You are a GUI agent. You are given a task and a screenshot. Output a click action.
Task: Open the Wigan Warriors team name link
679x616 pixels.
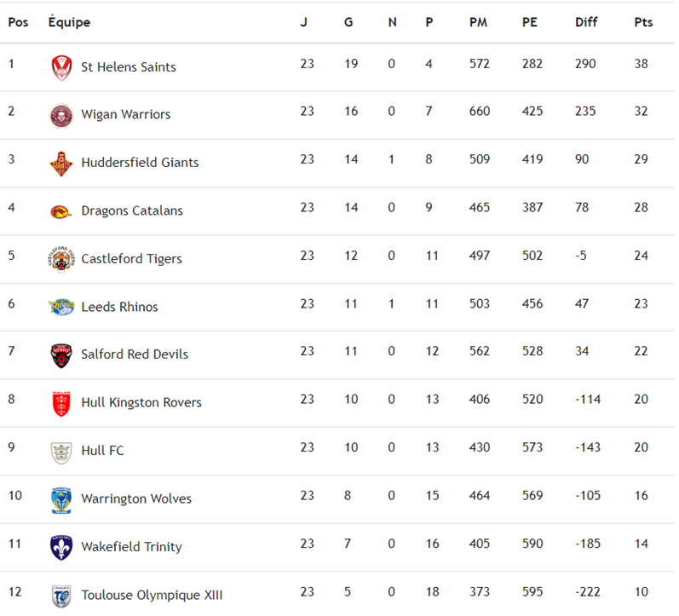click(x=126, y=114)
